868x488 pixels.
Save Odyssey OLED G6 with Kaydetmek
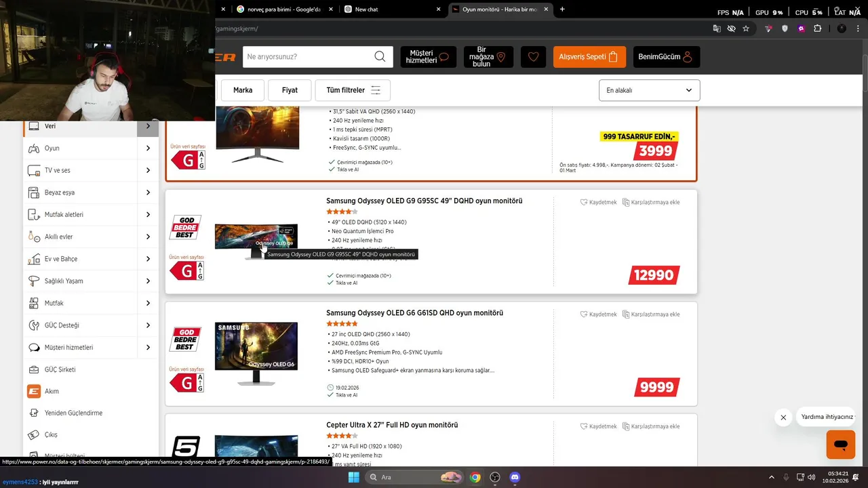tap(599, 314)
